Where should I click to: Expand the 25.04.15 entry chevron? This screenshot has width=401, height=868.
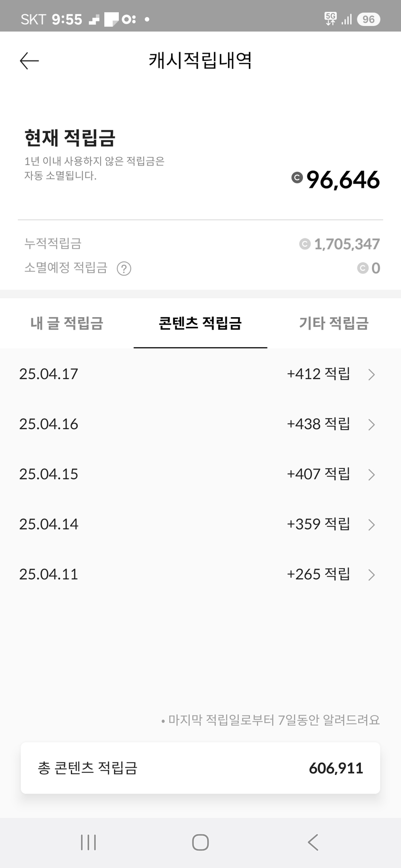(371, 475)
